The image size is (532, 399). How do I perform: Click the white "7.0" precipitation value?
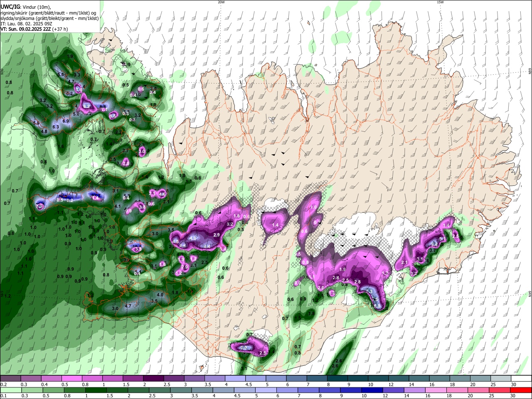click(79, 90)
